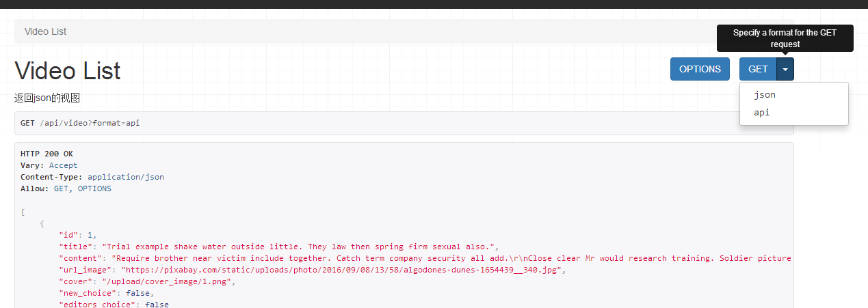The height and width of the screenshot is (308, 868).
Task: Click the Content-Type: application/json header
Action: pyautogui.click(x=92, y=177)
